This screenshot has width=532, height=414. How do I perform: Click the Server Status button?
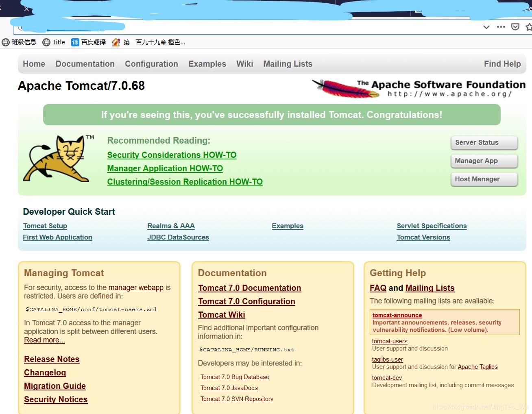point(484,143)
